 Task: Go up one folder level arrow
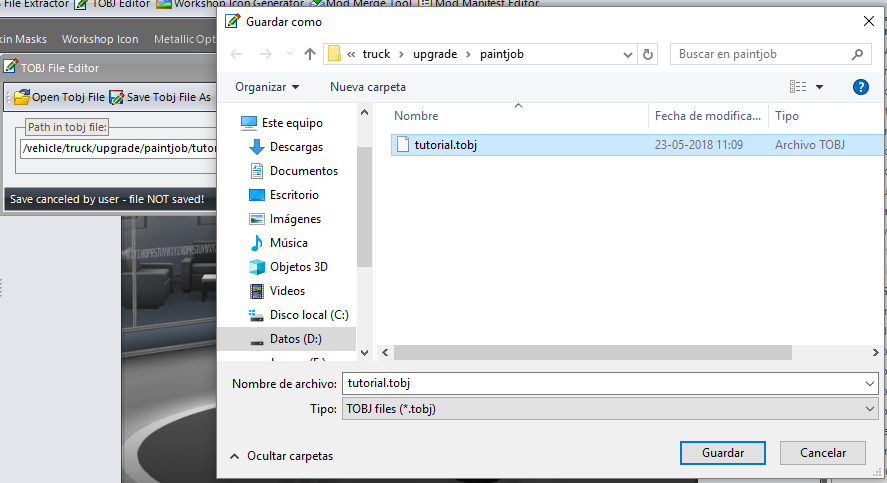(x=309, y=54)
